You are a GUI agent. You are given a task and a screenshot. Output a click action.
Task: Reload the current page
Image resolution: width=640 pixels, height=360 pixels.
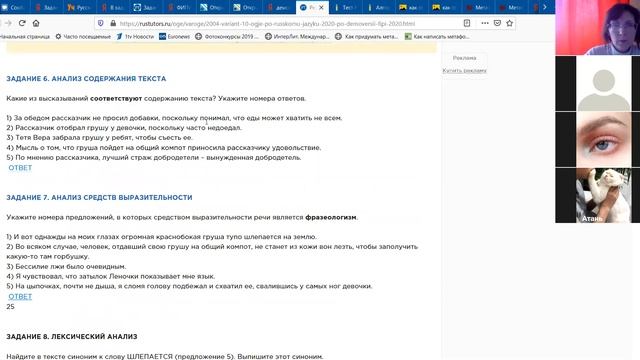click(x=22, y=23)
